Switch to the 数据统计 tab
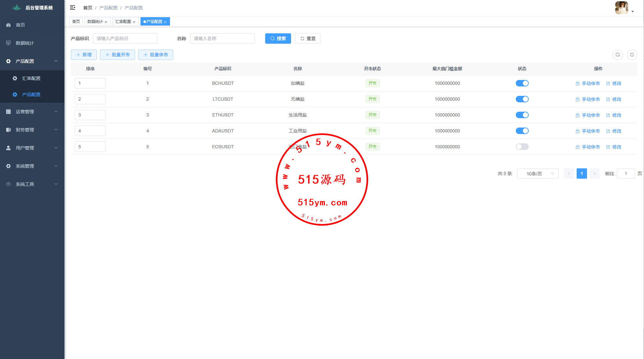644x359 pixels. tap(95, 22)
